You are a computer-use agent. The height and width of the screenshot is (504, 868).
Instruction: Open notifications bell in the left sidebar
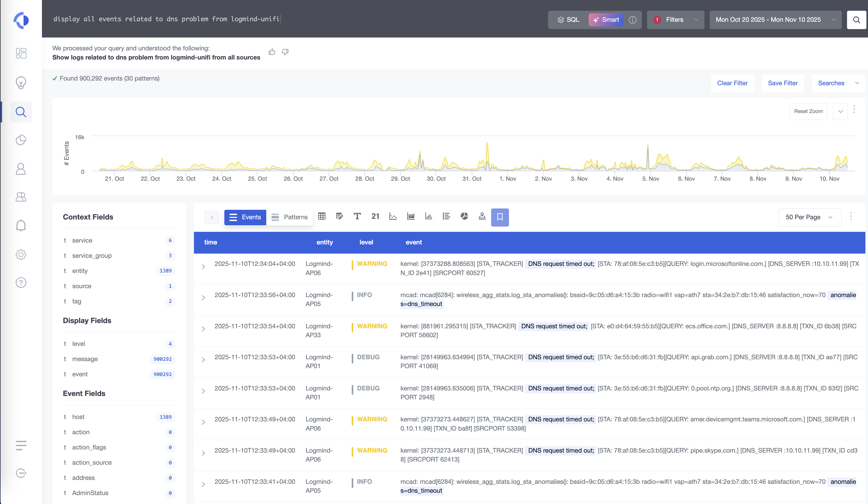tap(21, 225)
